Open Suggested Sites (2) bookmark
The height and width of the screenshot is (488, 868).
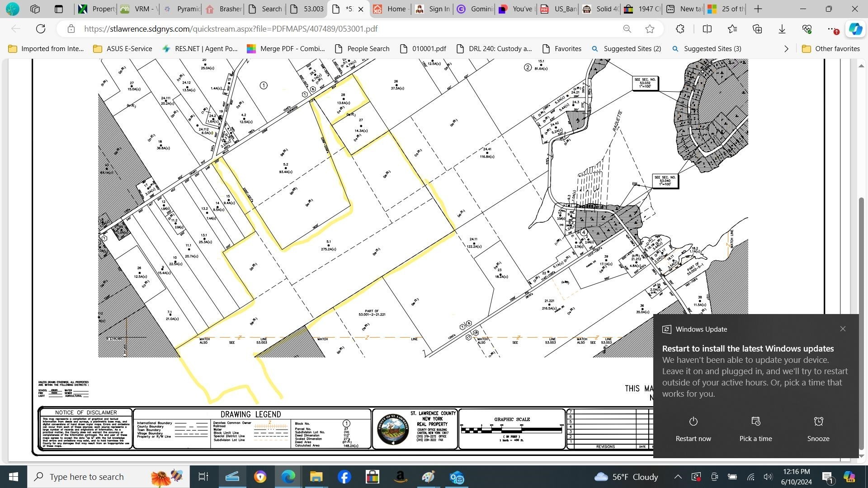click(x=627, y=49)
